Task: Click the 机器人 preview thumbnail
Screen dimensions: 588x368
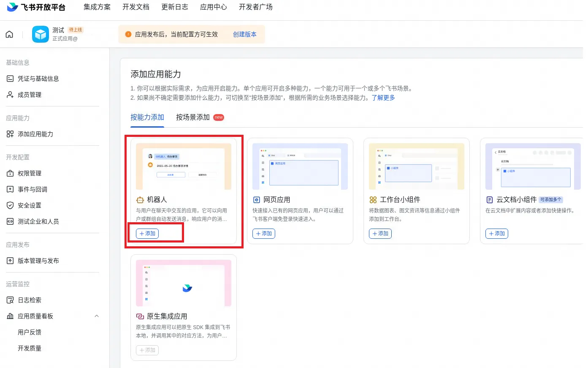Action: click(184, 166)
